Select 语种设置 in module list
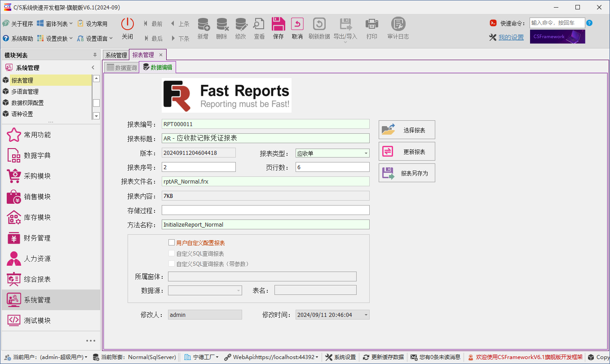 47,114
